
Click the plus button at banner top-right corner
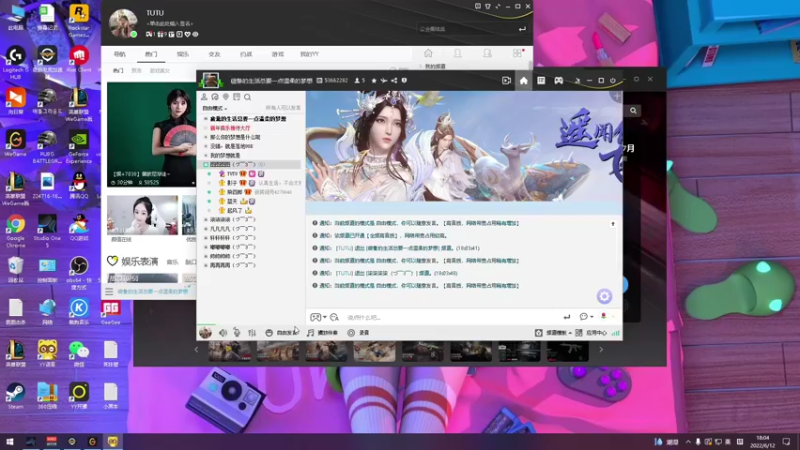617,96
